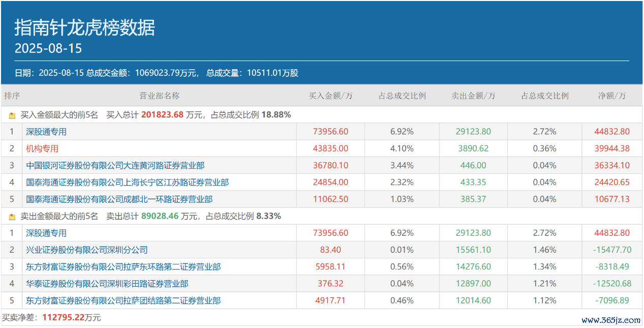Open 东方财富证券拉萨团结路第二证券营业部 link
The width and height of the screenshot is (644, 328).
tap(124, 301)
